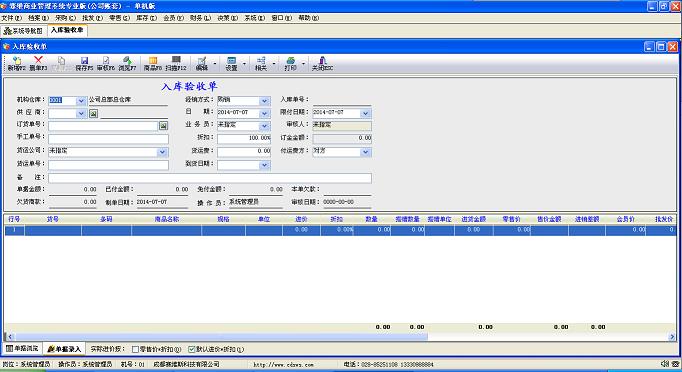Click the 编辑 edit toolbar icon
This screenshot has height=372, width=682.
pyautogui.click(x=202, y=61)
